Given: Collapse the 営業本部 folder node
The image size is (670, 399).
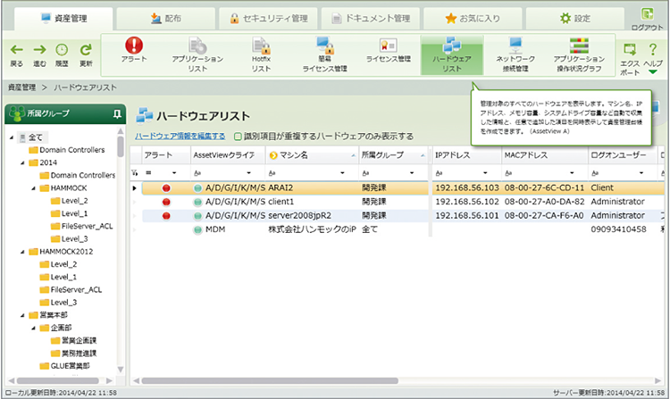Looking at the screenshot, I should (x=23, y=315).
